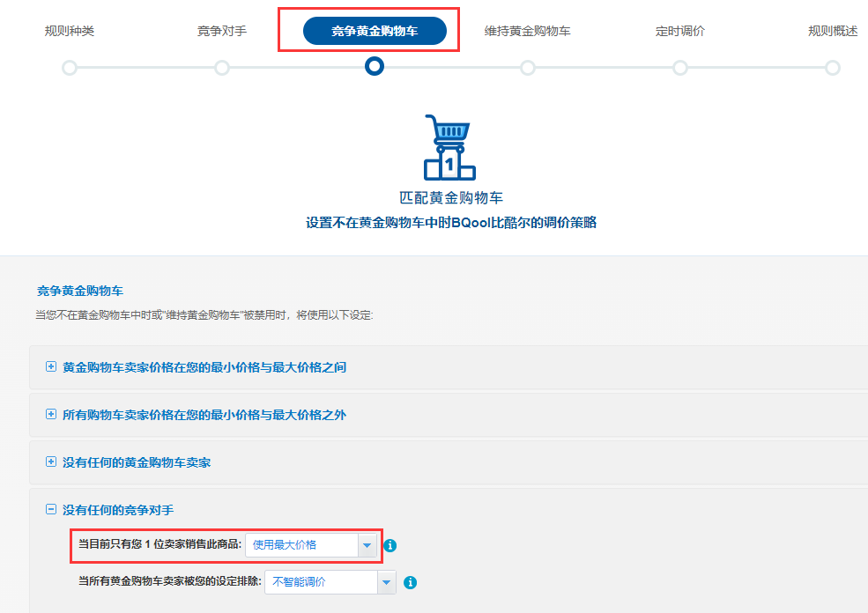
Task: Open the 使用最大价格 dropdown arrow
Action: (x=367, y=545)
